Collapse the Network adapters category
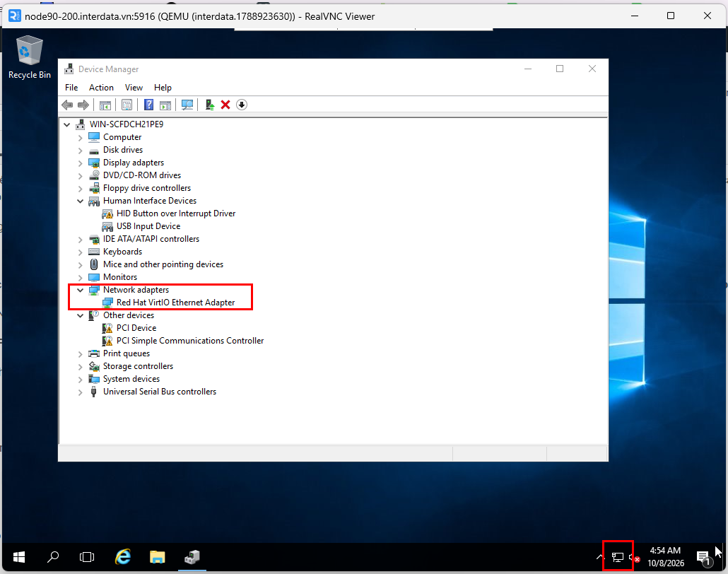This screenshot has width=728, height=574. (x=81, y=291)
